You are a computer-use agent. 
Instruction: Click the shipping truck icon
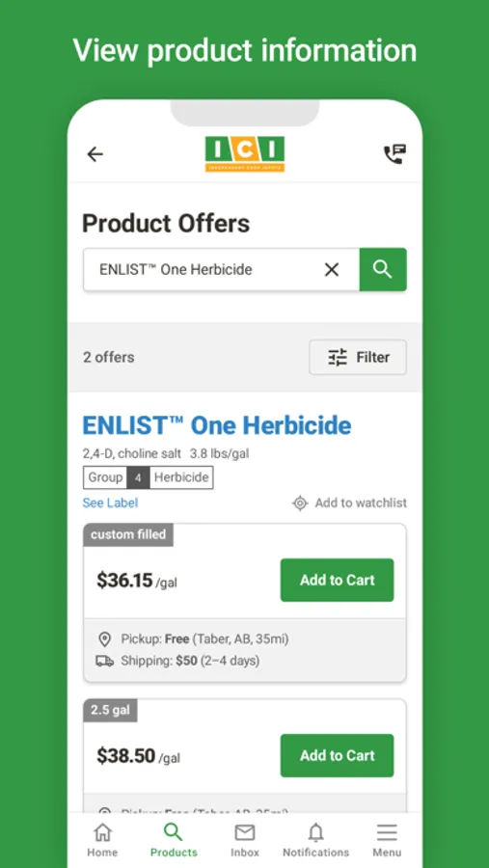pyautogui.click(x=105, y=661)
